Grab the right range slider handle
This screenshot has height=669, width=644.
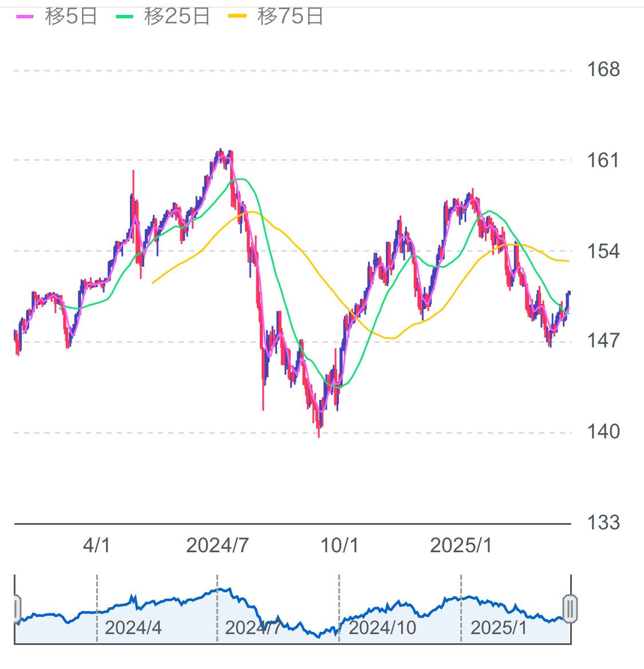point(570,609)
